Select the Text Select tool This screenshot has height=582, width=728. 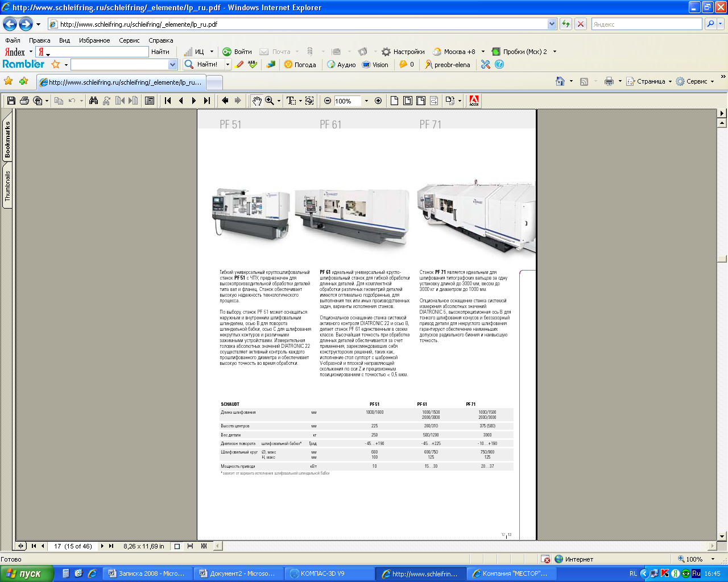(x=291, y=101)
